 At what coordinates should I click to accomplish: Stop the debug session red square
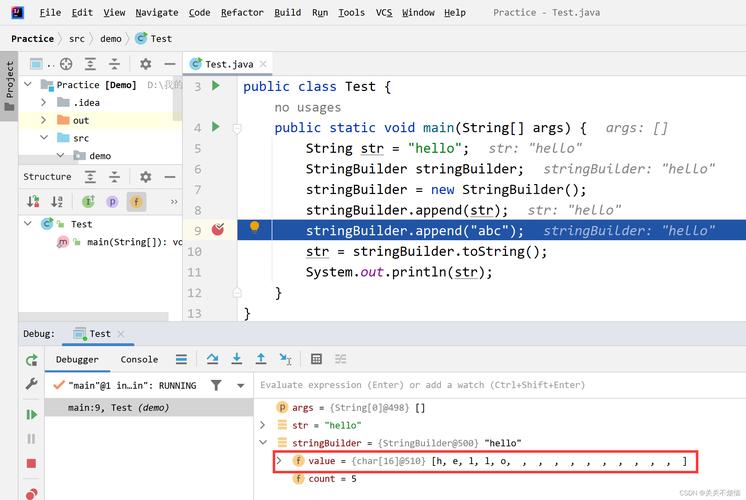pyautogui.click(x=31, y=464)
